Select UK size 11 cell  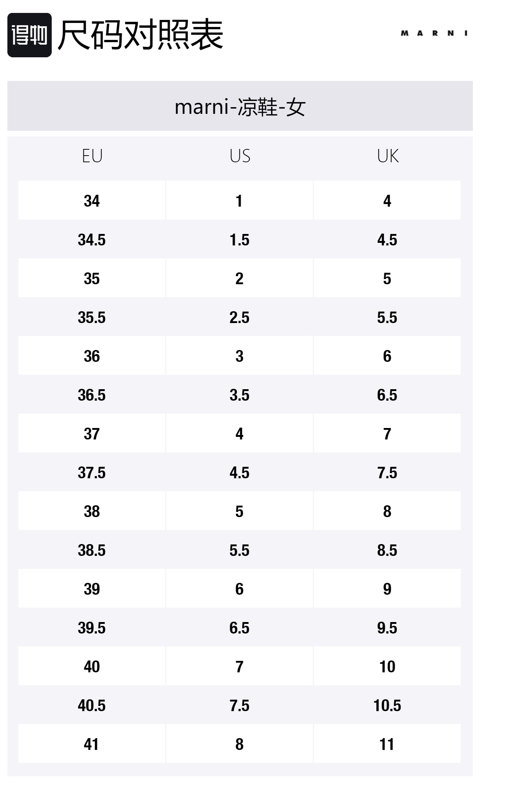coord(387,744)
